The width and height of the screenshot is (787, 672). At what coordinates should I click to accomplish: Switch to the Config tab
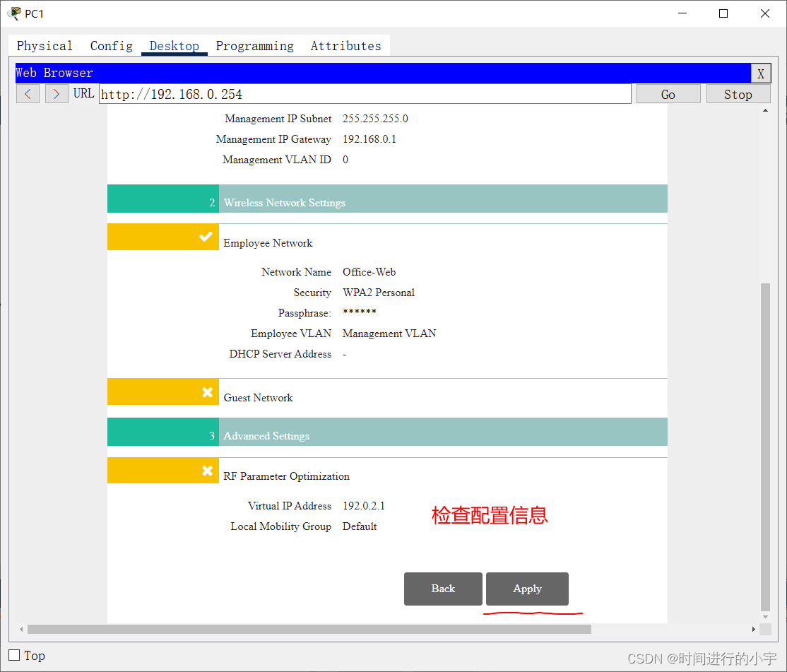pyautogui.click(x=112, y=46)
